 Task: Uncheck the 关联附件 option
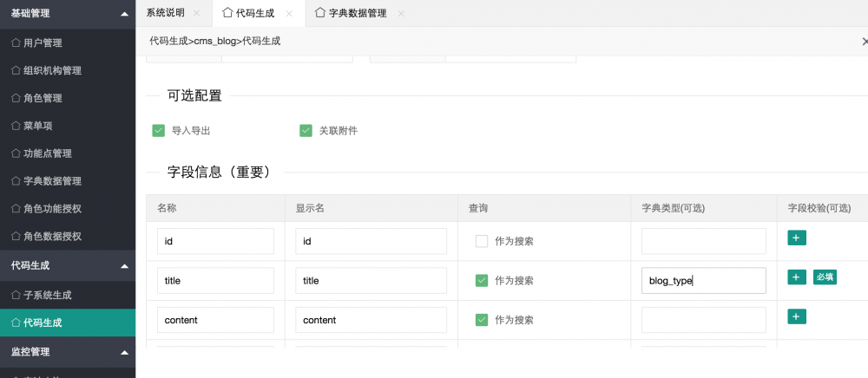pyautogui.click(x=306, y=131)
